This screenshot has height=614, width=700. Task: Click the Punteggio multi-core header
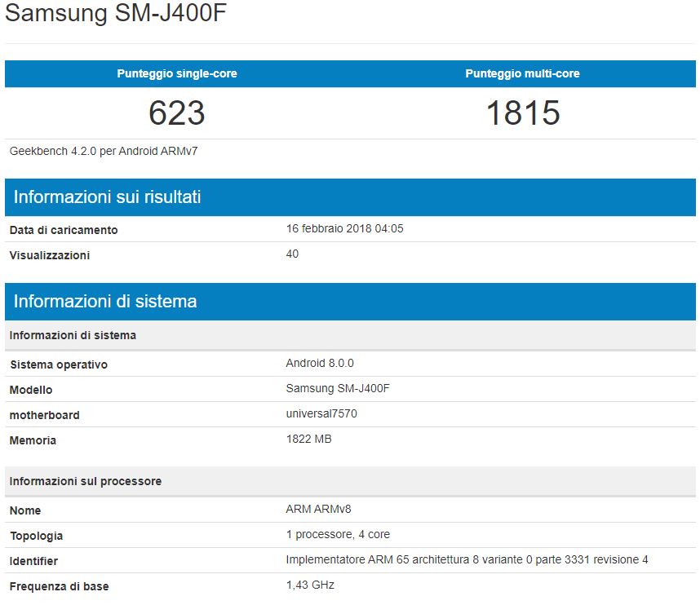[x=522, y=73]
